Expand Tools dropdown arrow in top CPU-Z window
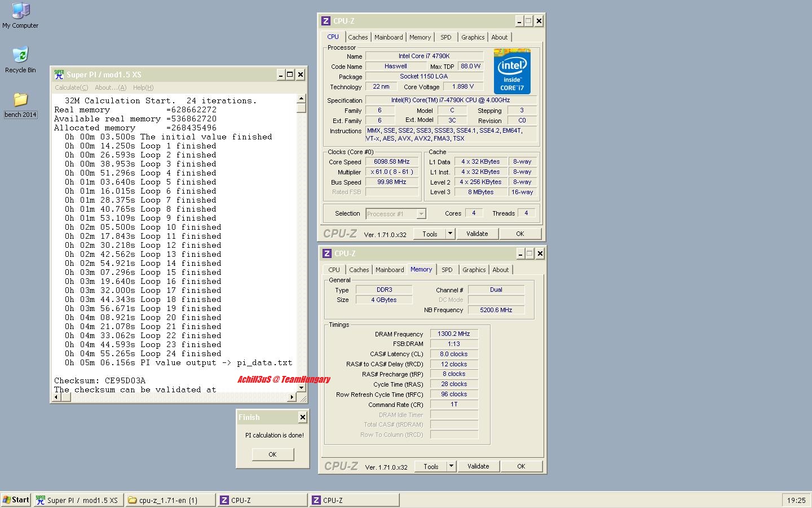812x508 pixels. click(450, 234)
